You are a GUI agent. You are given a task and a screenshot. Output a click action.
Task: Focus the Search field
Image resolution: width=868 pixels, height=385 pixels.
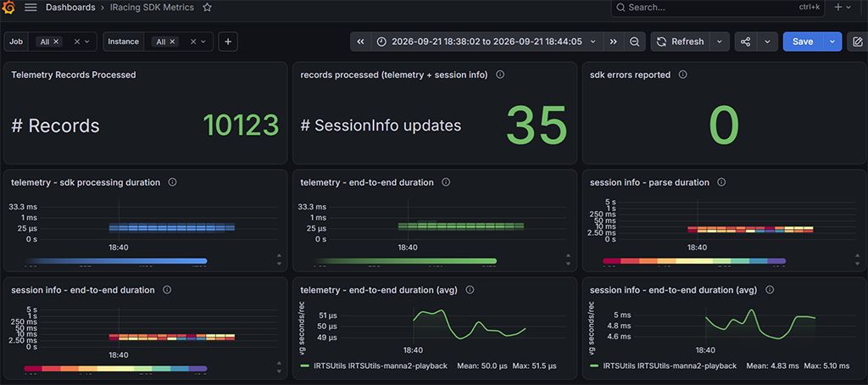pos(717,7)
